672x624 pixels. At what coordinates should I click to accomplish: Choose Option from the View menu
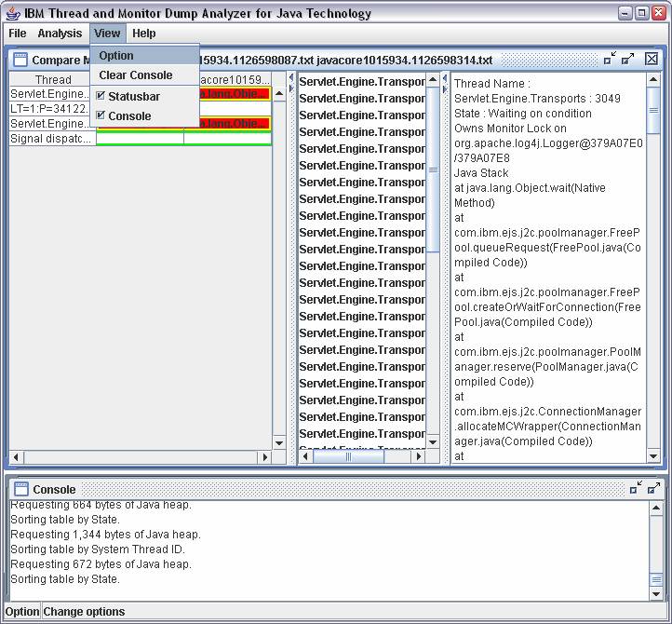click(144, 56)
